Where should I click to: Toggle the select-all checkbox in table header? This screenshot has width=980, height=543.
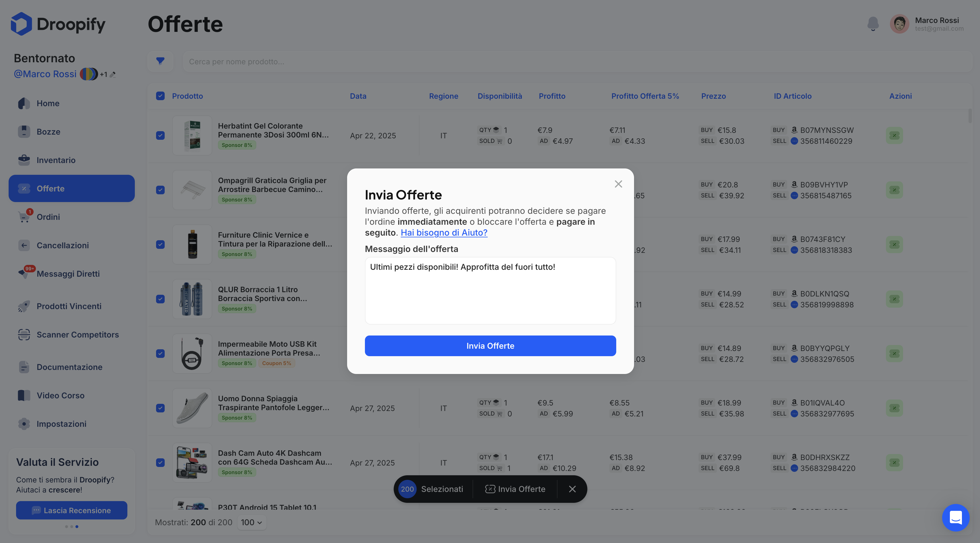click(x=160, y=96)
